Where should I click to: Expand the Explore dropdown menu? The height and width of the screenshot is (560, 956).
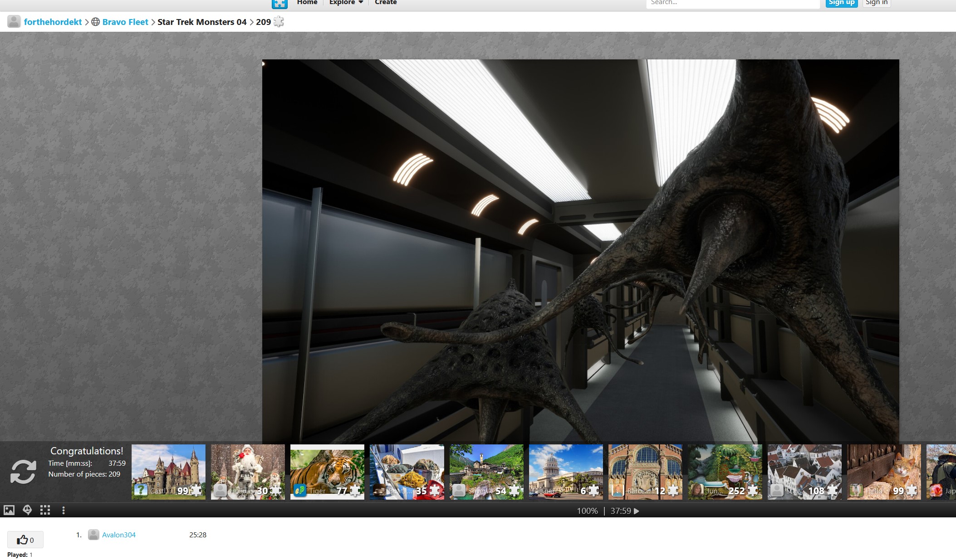(x=346, y=3)
